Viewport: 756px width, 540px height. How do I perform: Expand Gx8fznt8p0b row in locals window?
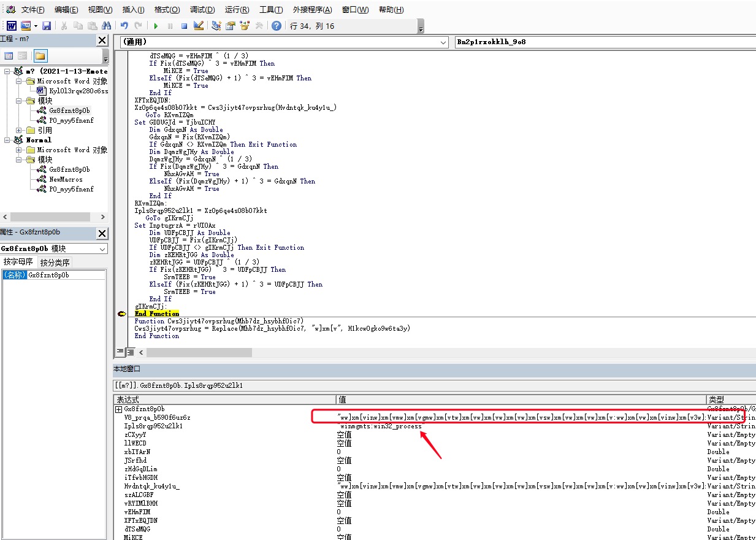click(x=118, y=409)
